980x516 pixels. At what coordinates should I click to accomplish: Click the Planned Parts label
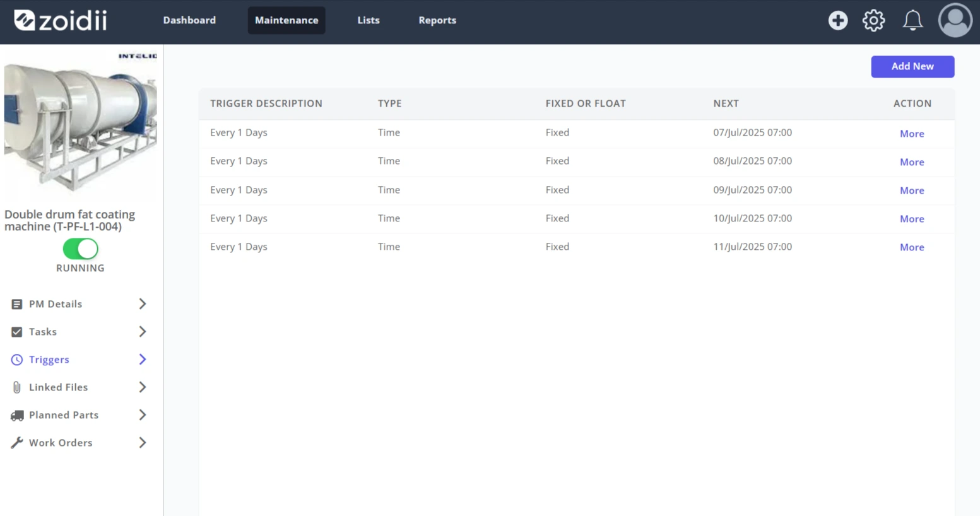(64, 415)
